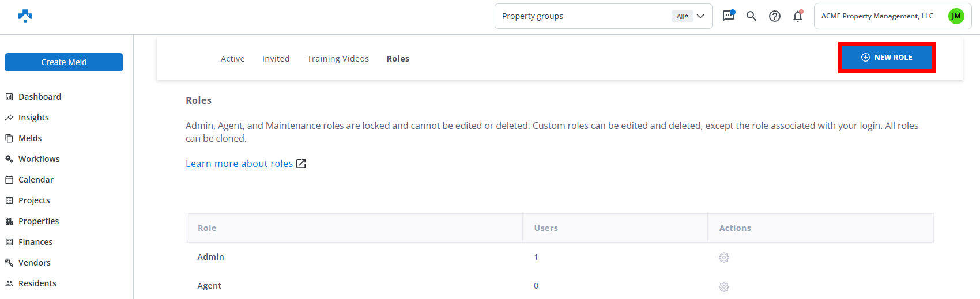Viewport: 980px width, 299px height.
Task: Open the notifications bell
Action: point(798,16)
